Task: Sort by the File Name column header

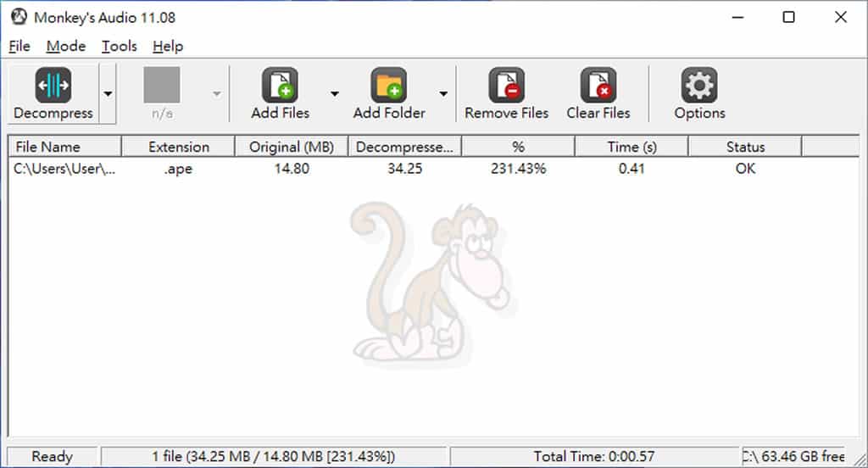Action: pyautogui.click(x=65, y=147)
